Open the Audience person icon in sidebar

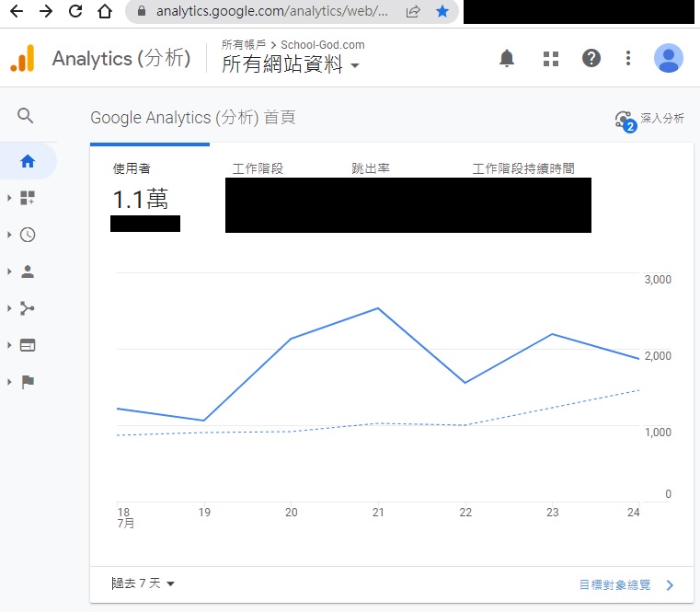(28, 271)
